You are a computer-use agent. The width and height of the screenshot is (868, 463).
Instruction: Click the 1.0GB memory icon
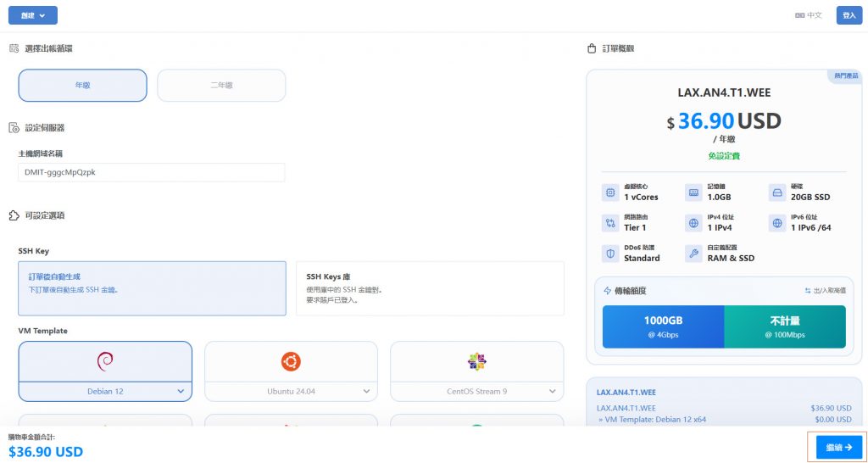click(693, 192)
